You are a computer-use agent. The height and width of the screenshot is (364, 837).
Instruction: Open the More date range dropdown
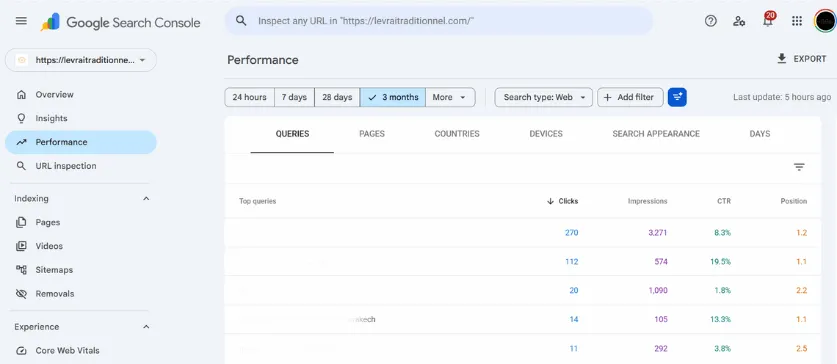click(x=450, y=97)
